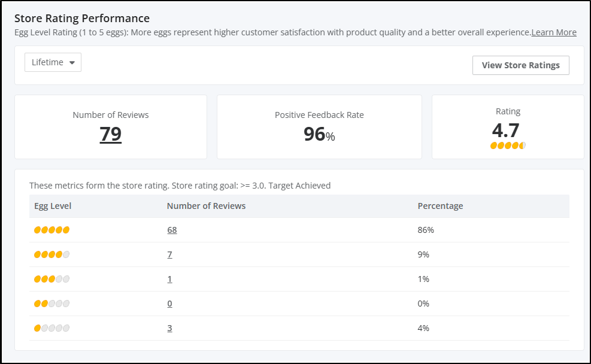Click the Egg Level column header
This screenshot has height=364, width=591.
pyautogui.click(x=53, y=206)
